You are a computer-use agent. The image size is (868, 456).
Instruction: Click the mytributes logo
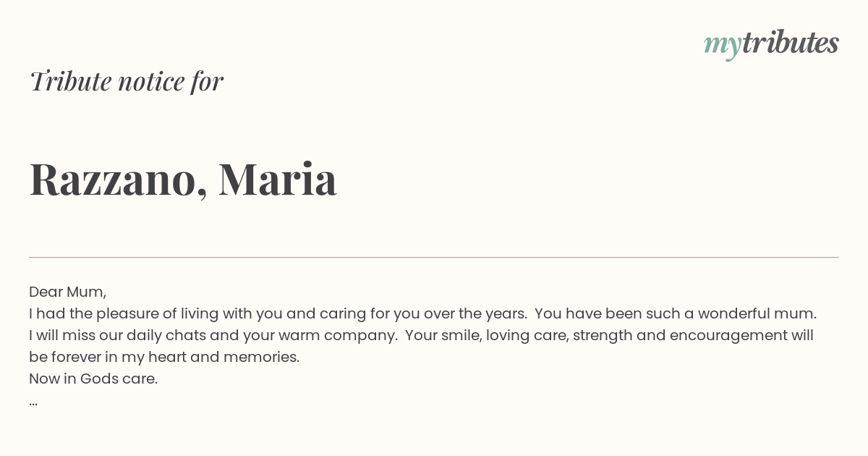(770, 43)
